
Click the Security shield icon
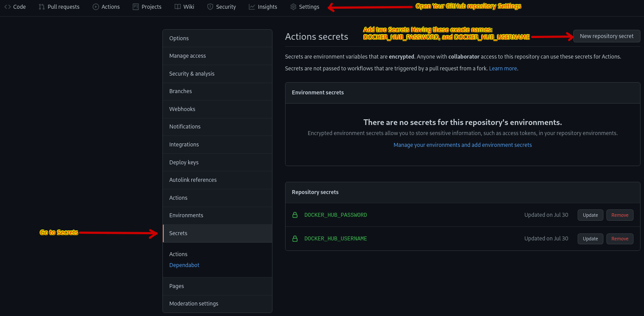210,7
